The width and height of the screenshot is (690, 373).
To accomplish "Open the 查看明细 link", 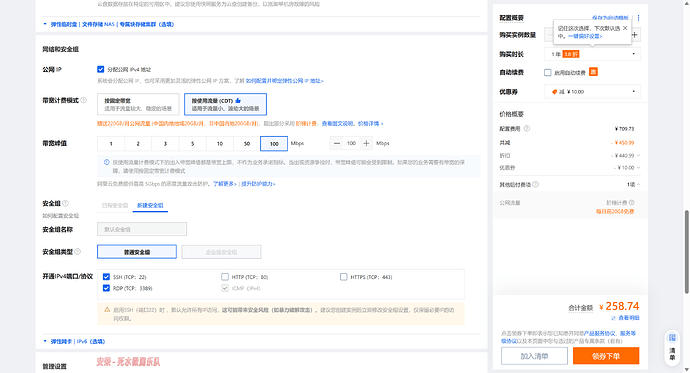I will click(x=628, y=318).
